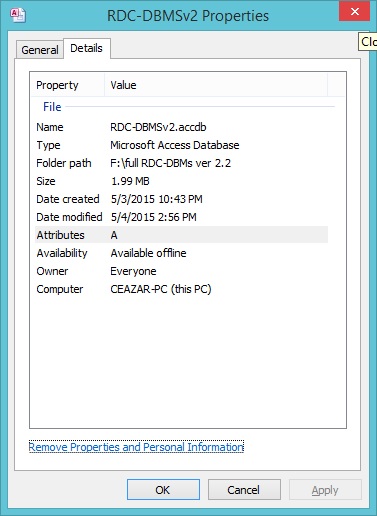The height and width of the screenshot is (516, 377).
Task: Click the File group heading
Action: (52, 107)
